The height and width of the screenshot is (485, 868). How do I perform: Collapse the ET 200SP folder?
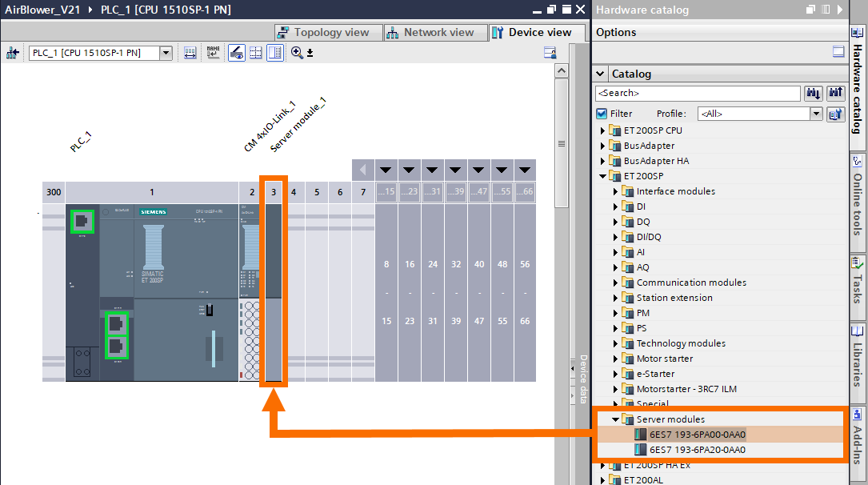[x=603, y=176]
